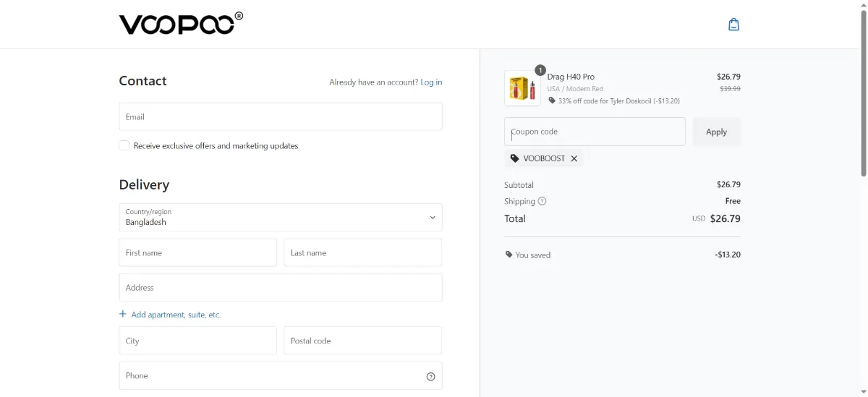Click the Subtotal label
This screenshot has height=397, width=868.
pos(519,185)
